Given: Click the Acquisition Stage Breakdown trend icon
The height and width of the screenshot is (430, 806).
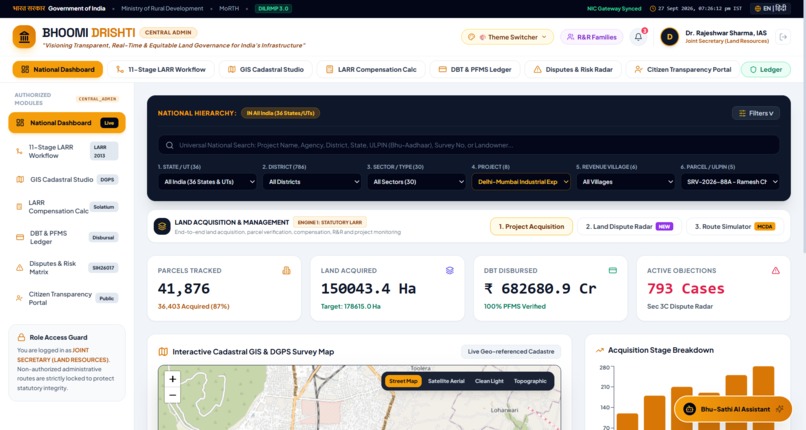Looking at the screenshot, I should pyautogui.click(x=599, y=350).
